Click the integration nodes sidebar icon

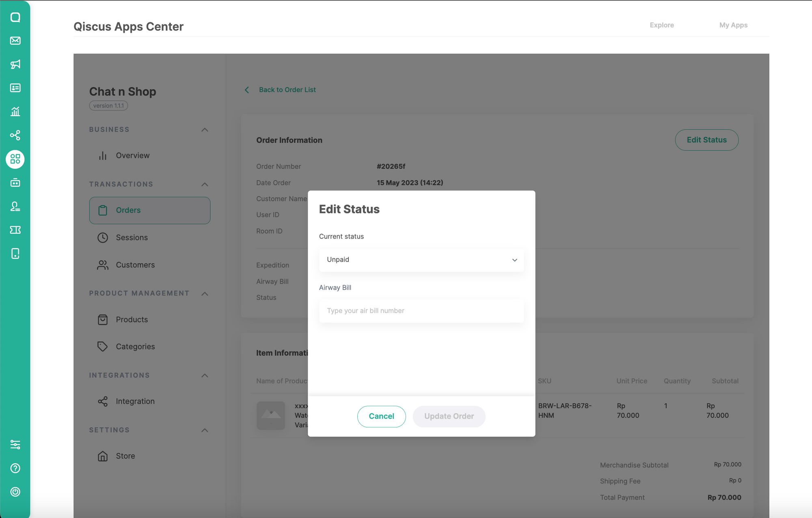pyautogui.click(x=15, y=135)
